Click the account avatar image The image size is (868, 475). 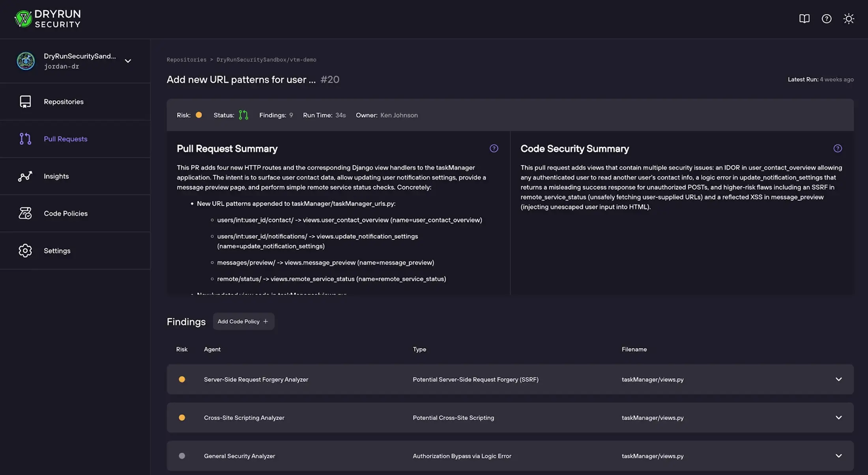coord(26,61)
